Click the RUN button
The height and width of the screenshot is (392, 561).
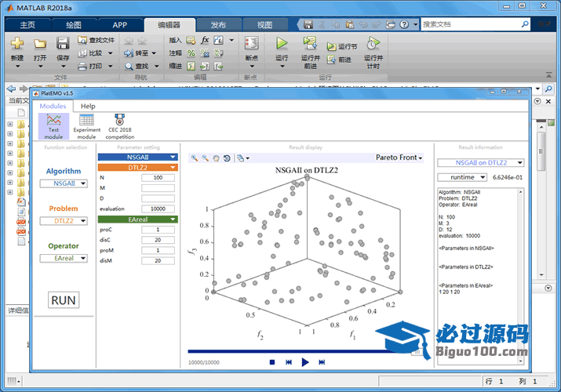click(x=64, y=300)
